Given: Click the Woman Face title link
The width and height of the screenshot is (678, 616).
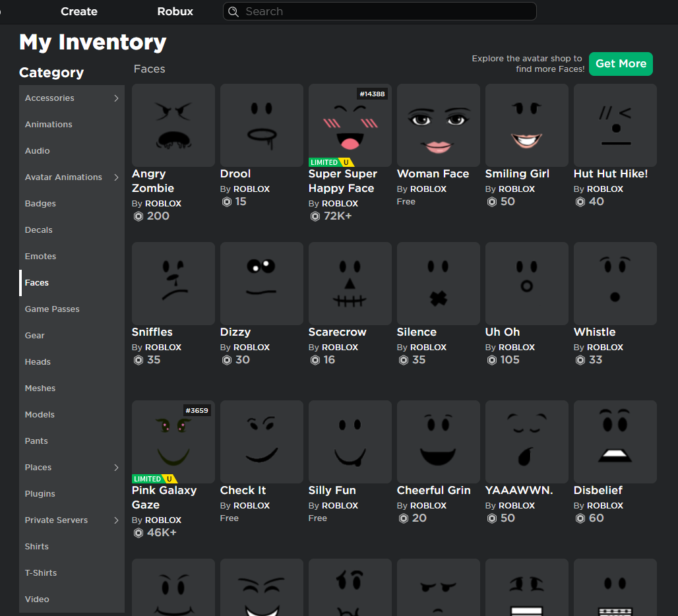Looking at the screenshot, I should (x=433, y=173).
